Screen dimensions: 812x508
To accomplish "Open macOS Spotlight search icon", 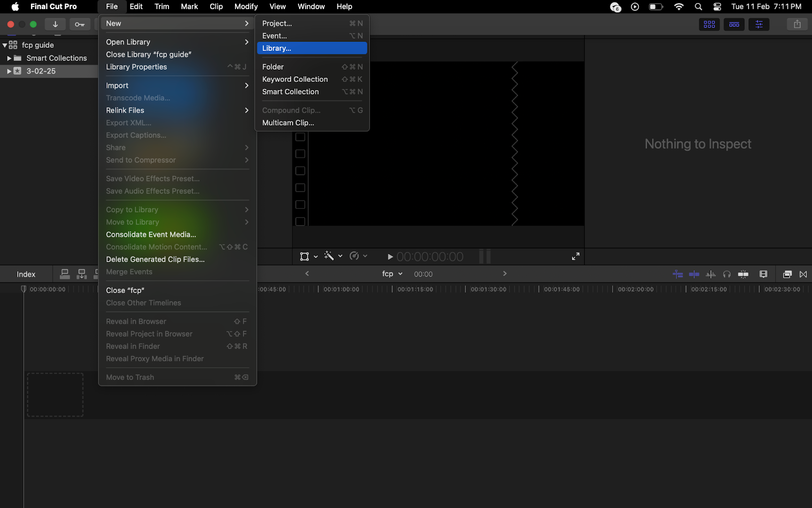I will 698,7.
